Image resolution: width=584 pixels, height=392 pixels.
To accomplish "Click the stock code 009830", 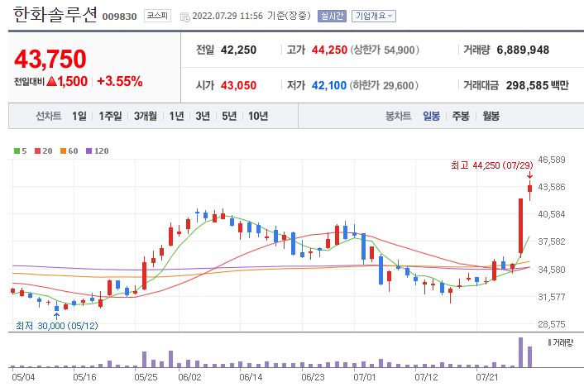I will [119, 17].
